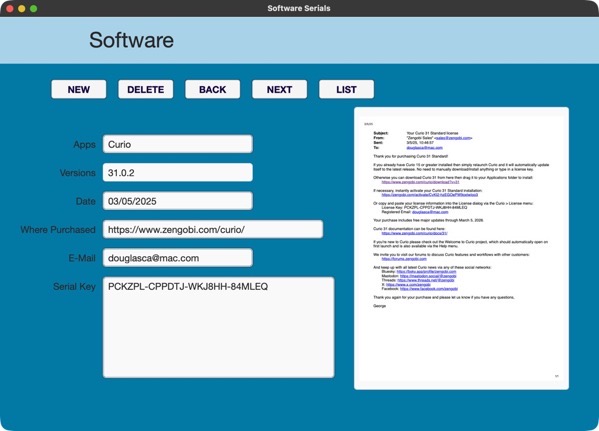Viewport: 599px width, 431px height.
Task: Zoom the window with the green button
Action: (34, 8)
